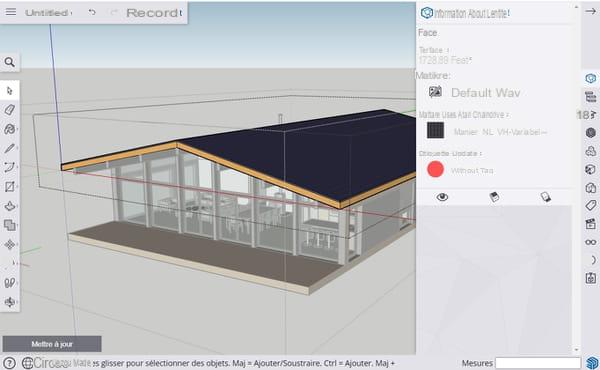Screen dimensions: 600x370
Task: Click the undo arrow button
Action: tap(92, 12)
